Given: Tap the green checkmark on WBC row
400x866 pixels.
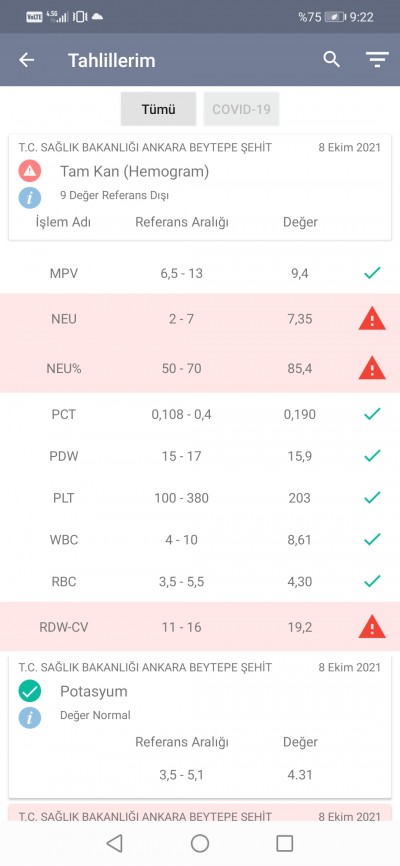Looking at the screenshot, I should pos(372,539).
